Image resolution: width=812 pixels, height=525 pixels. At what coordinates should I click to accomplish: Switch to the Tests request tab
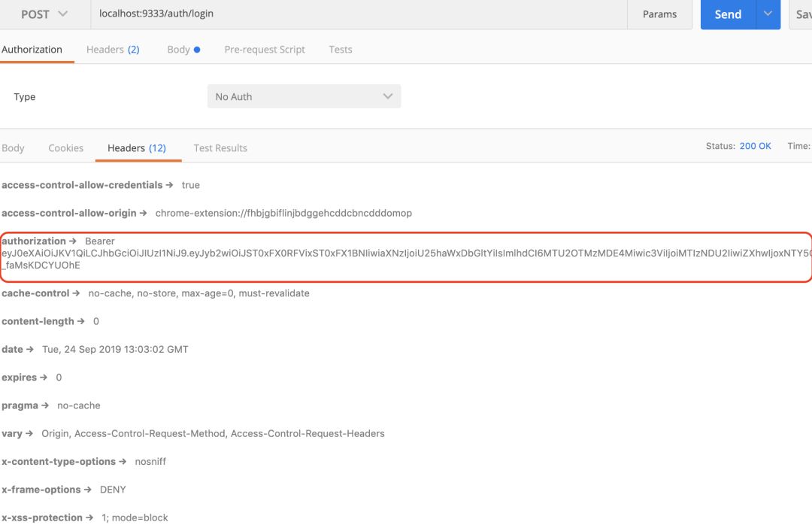(340, 49)
